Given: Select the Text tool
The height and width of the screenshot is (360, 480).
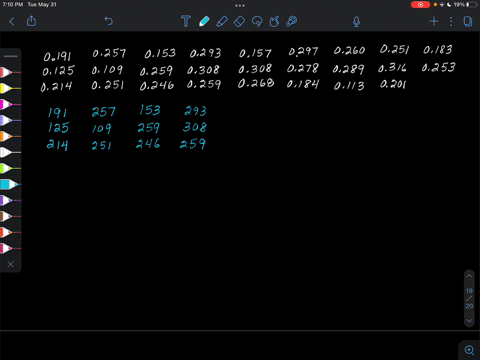Looking at the screenshot, I should (x=186, y=21).
